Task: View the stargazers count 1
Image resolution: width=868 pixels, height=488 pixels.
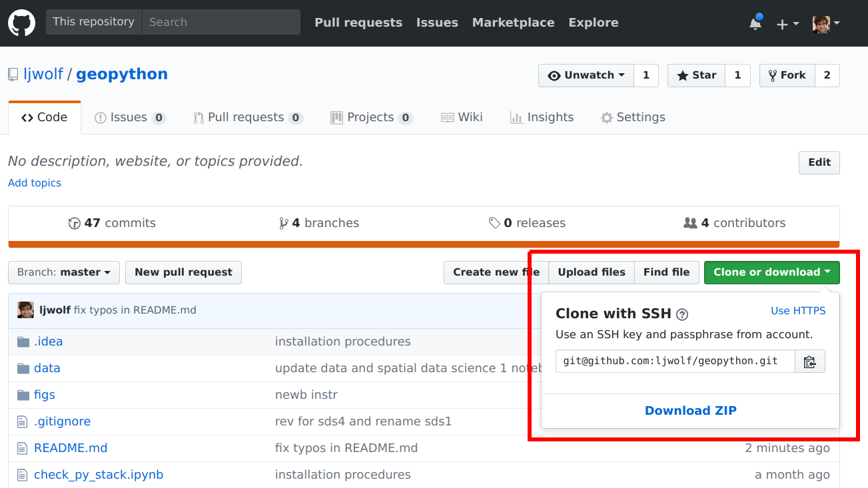Action: (x=737, y=75)
